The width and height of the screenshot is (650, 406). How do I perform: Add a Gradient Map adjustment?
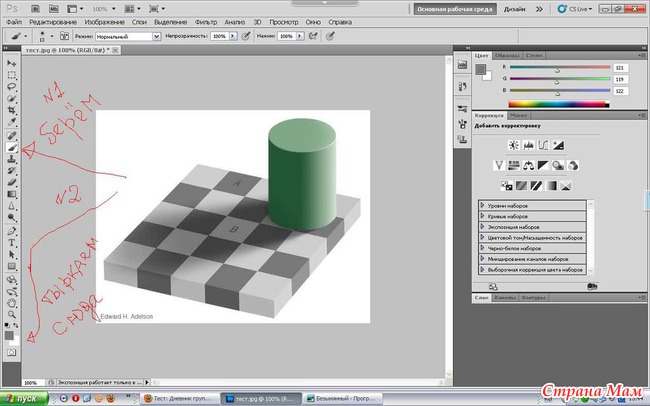[551, 185]
